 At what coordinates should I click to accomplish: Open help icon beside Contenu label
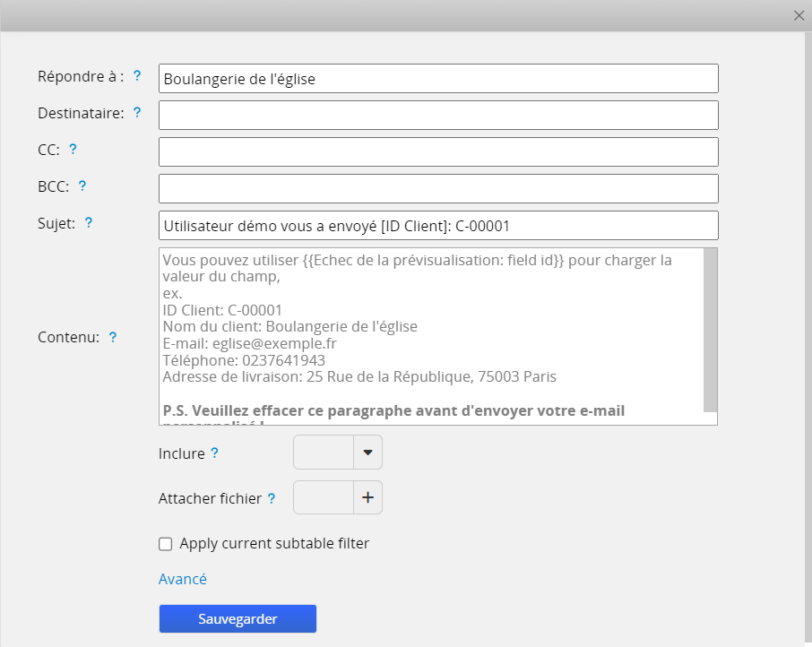point(113,337)
